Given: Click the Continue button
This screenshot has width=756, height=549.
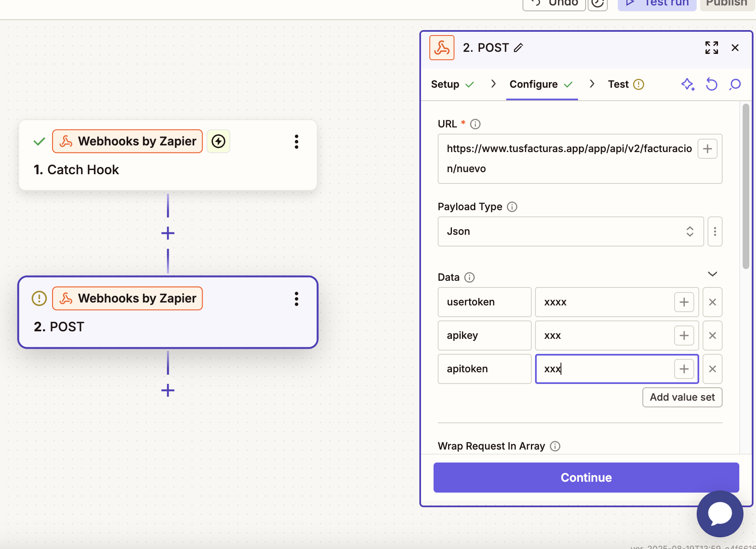Looking at the screenshot, I should click(586, 477).
